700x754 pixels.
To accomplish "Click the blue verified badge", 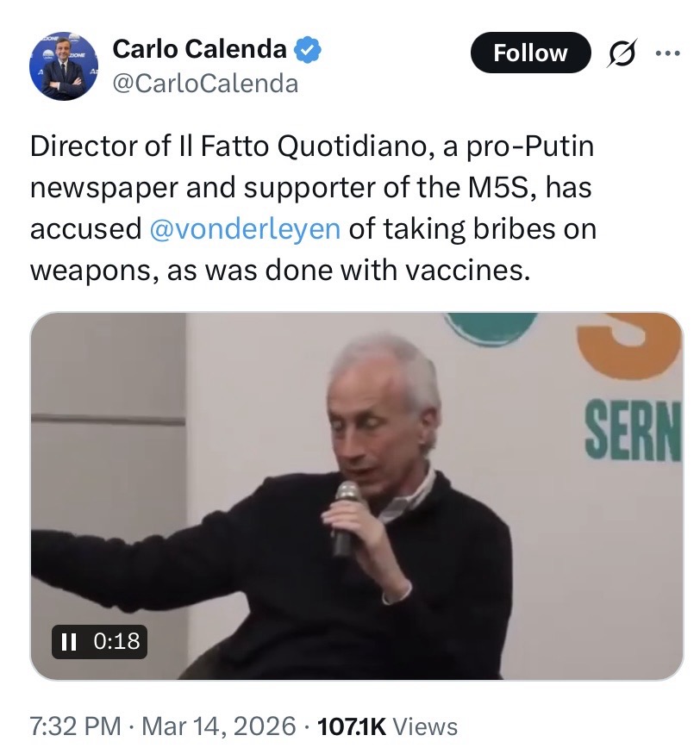I will (x=308, y=49).
